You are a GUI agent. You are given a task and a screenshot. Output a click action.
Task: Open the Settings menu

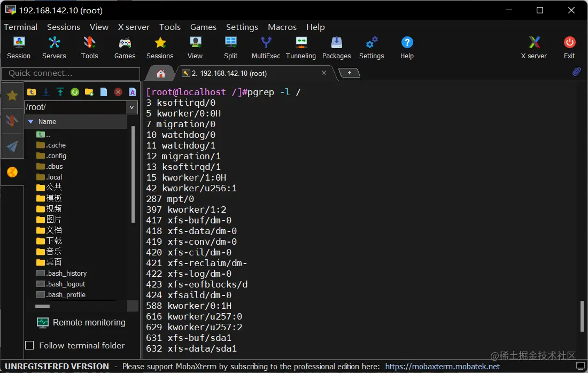click(x=242, y=27)
